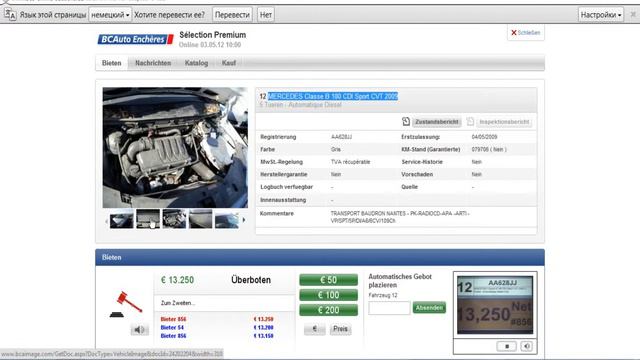Click the Kommentare text TRANSPORT BAUDRON NANTES
The height and width of the screenshot is (360, 640).
click(400, 217)
